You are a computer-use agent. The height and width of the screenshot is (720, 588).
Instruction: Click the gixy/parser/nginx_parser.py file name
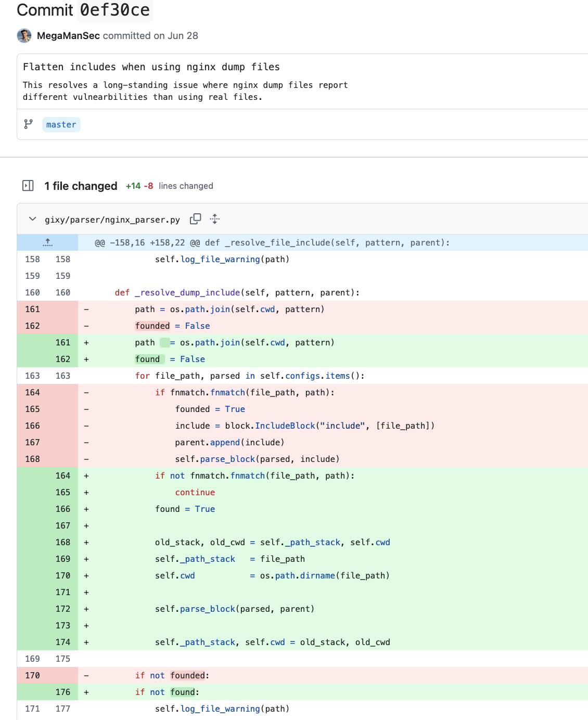coord(112,220)
